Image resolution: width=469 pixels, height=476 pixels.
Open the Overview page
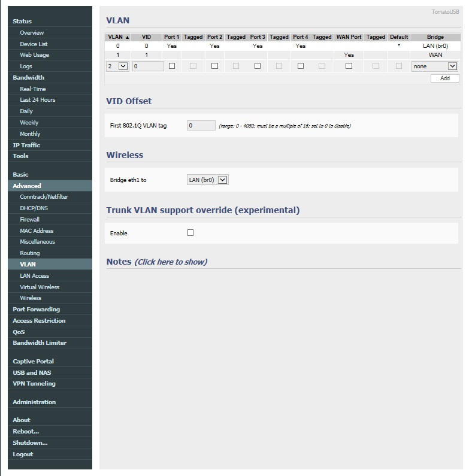tap(32, 33)
